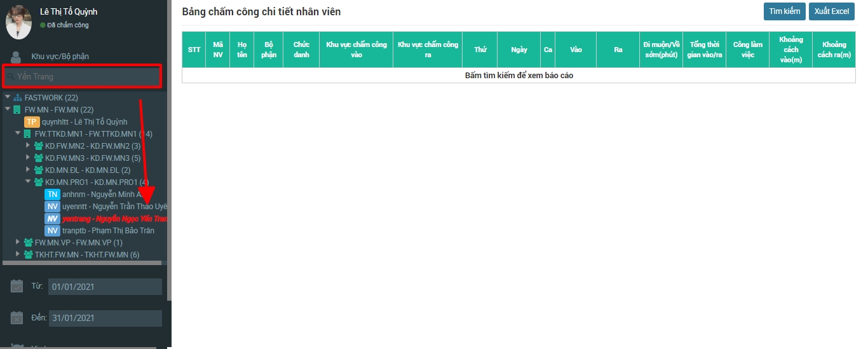Click the calendar icon beside Từ date

coord(17,287)
